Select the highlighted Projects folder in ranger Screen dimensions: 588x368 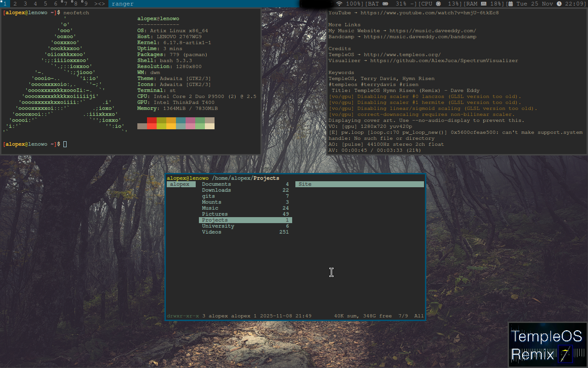pos(245,220)
